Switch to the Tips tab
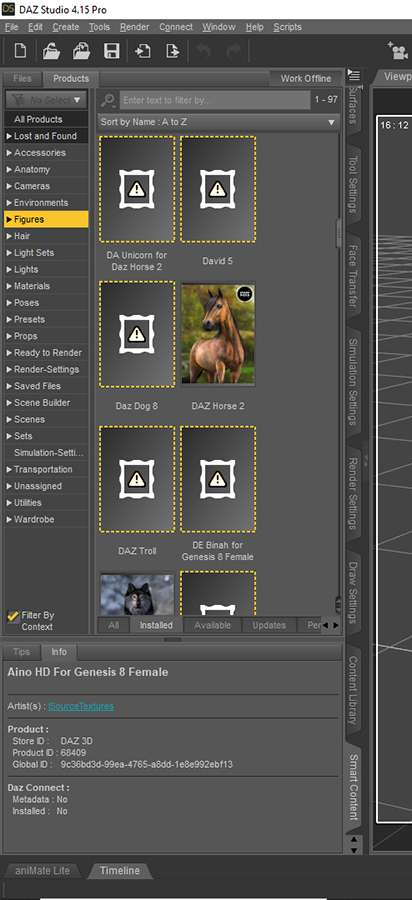Viewport: 412px width, 900px height. click(21, 652)
